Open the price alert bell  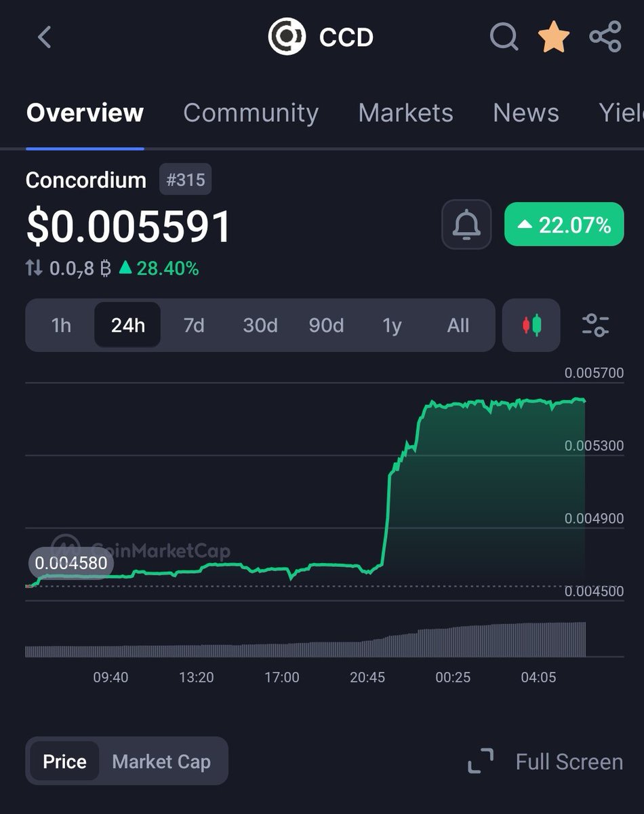click(x=466, y=224)
